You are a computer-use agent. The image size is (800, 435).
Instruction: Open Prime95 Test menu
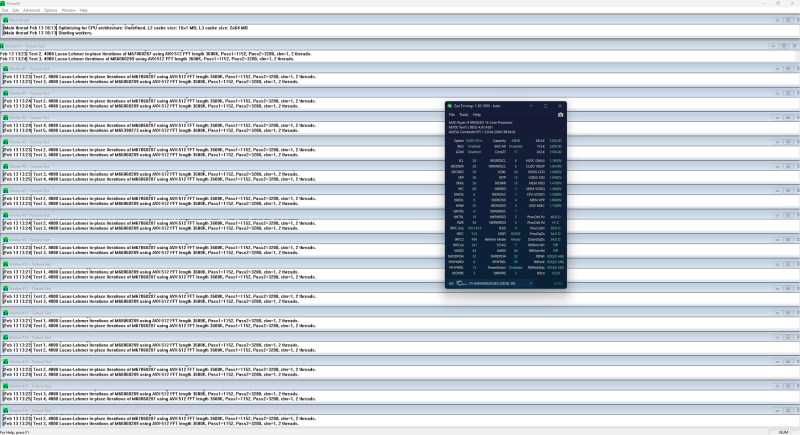click(x=5, y=10)
